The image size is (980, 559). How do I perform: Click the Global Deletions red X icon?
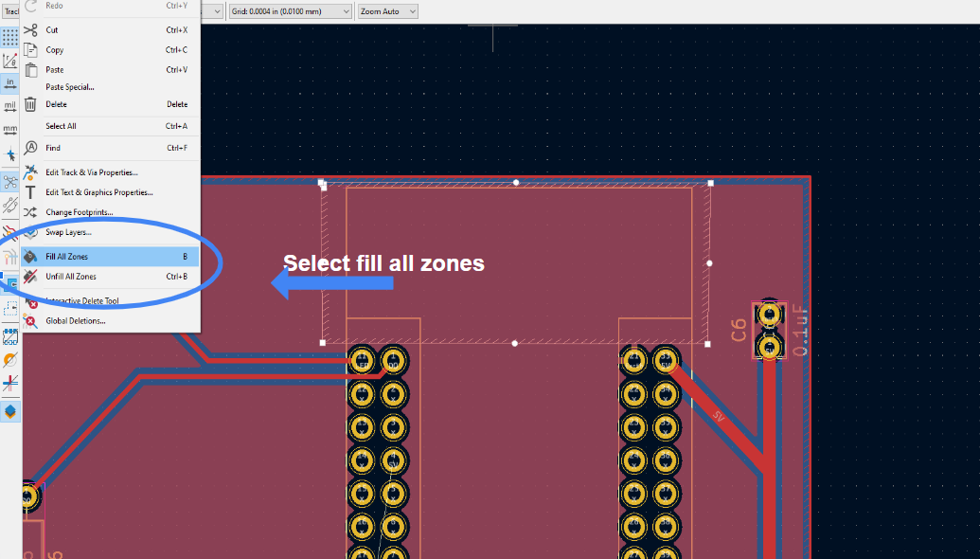(x=30, y=321)
